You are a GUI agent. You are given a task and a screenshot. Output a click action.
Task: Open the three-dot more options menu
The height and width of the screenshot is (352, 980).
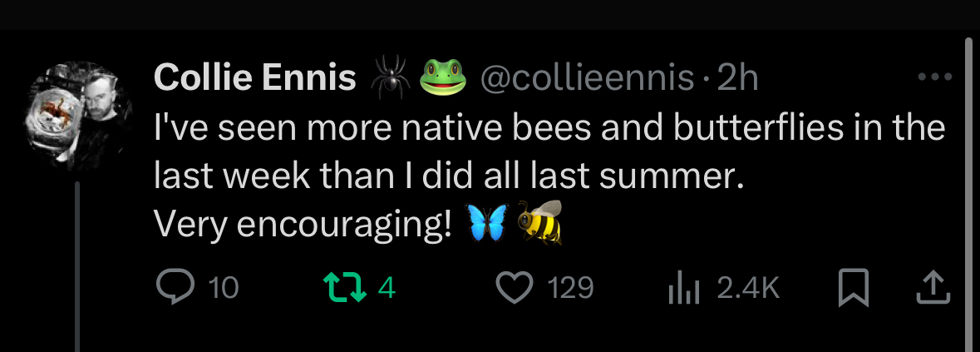point(933,77)
